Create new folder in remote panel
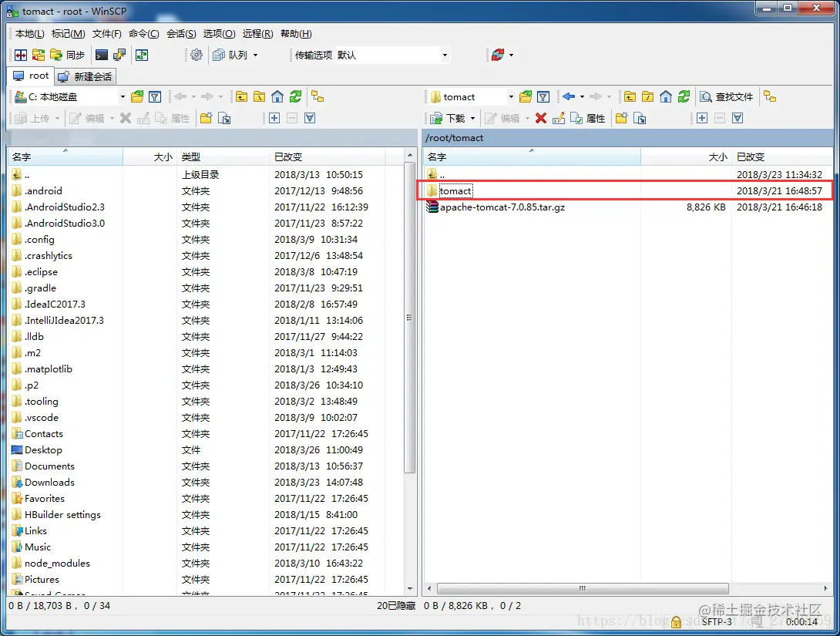The image size is (840, 636). 621,118
